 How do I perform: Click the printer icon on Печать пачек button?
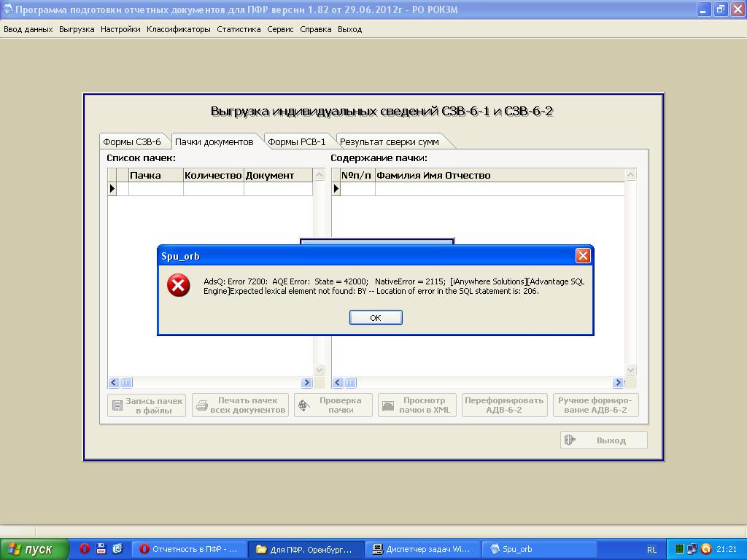coord(201,405)
